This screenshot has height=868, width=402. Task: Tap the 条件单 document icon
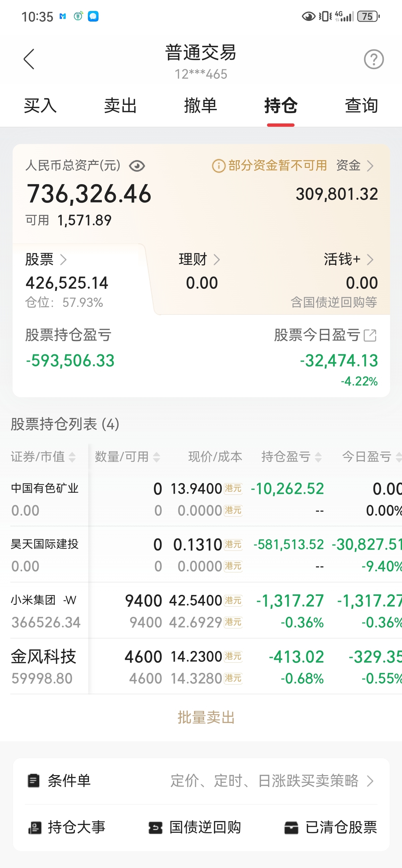(33, 781)
